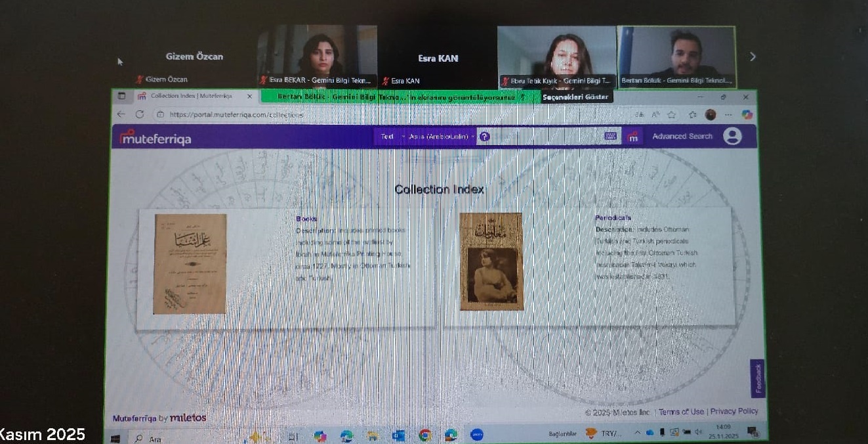Refresh the page in the browser
Screen dimensions: 868x444
pos(140,114)
